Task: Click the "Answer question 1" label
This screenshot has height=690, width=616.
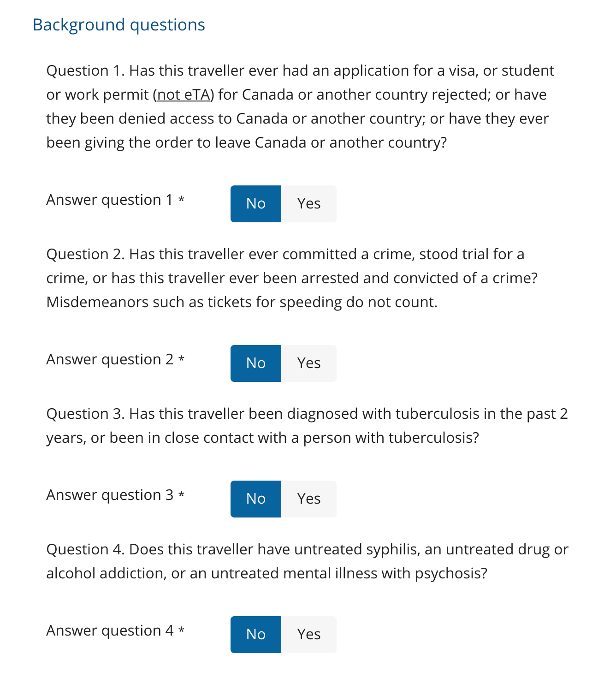Action: tap(110, 200)
